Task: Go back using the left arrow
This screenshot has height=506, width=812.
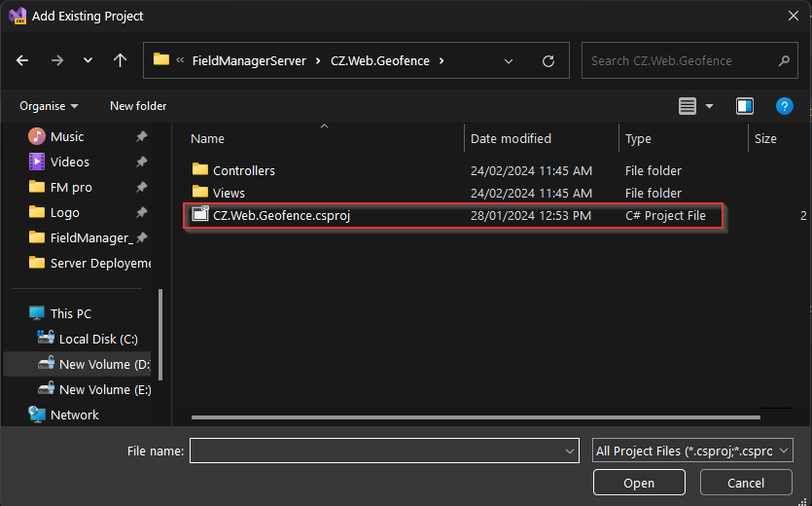Action: point(22,60)
